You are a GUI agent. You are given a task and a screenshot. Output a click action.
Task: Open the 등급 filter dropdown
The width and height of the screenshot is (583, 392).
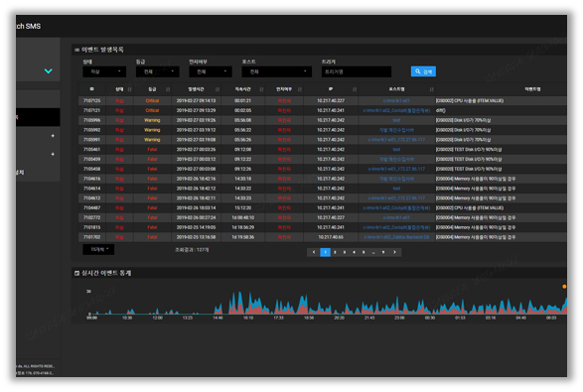pos(157,71)
